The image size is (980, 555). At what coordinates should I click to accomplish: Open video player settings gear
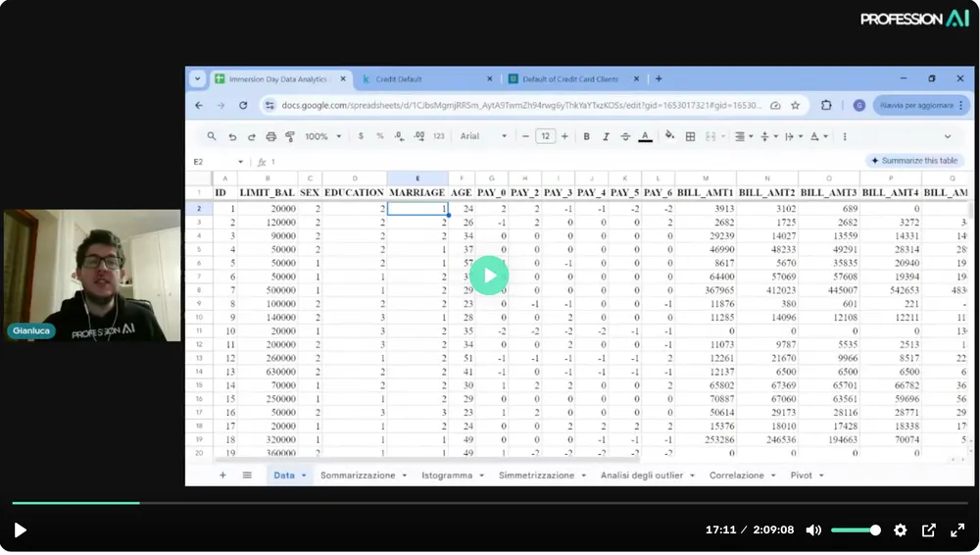pos(900,530)
